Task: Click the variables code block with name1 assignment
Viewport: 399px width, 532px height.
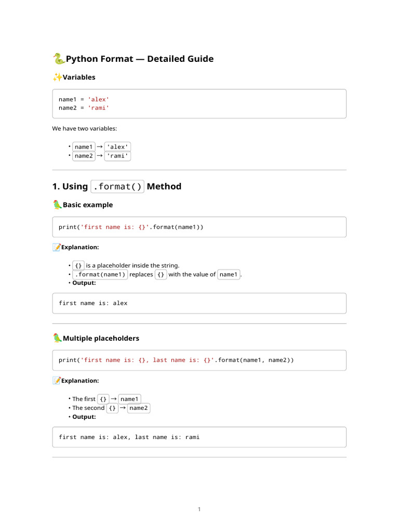Action: [199, 104]
